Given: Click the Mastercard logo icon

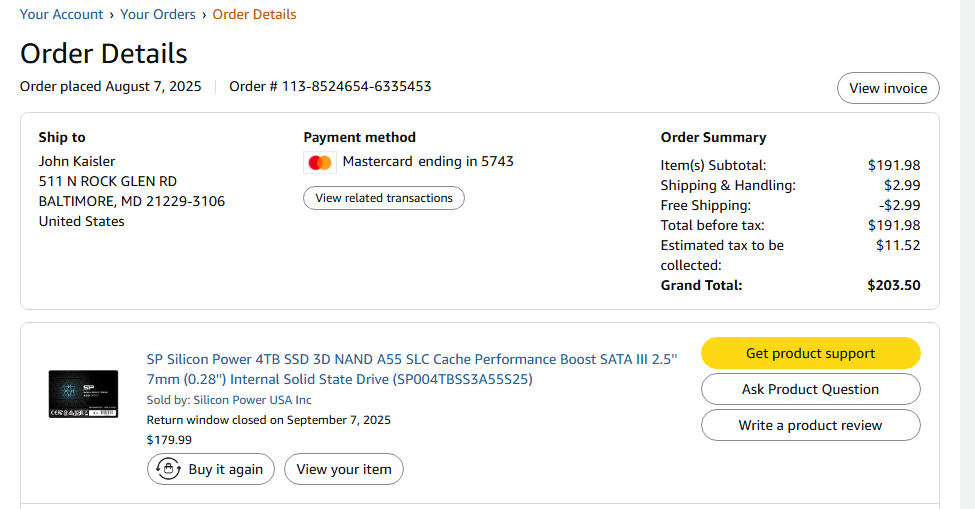Looking at the screenshot, I should [x=320, y=162].
